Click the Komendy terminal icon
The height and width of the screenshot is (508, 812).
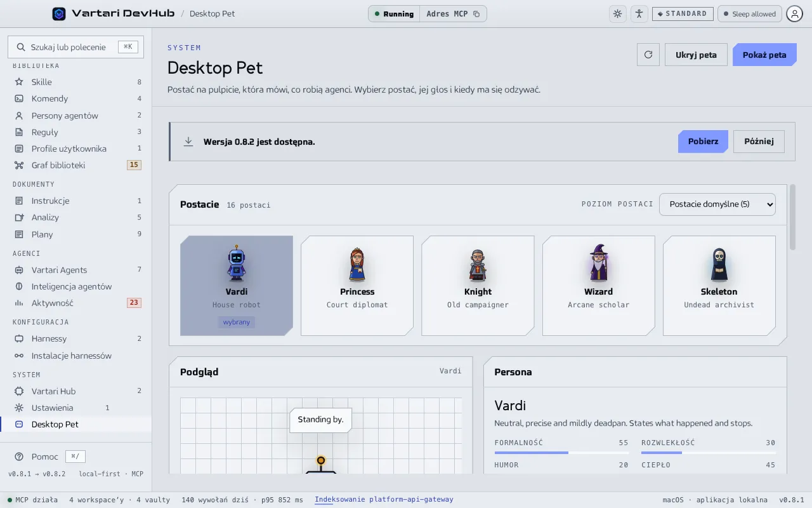[x=19, y=98]
